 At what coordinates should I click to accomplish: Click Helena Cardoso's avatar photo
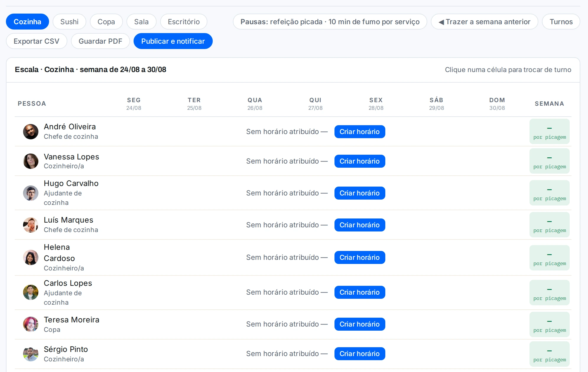coord(31,257)
